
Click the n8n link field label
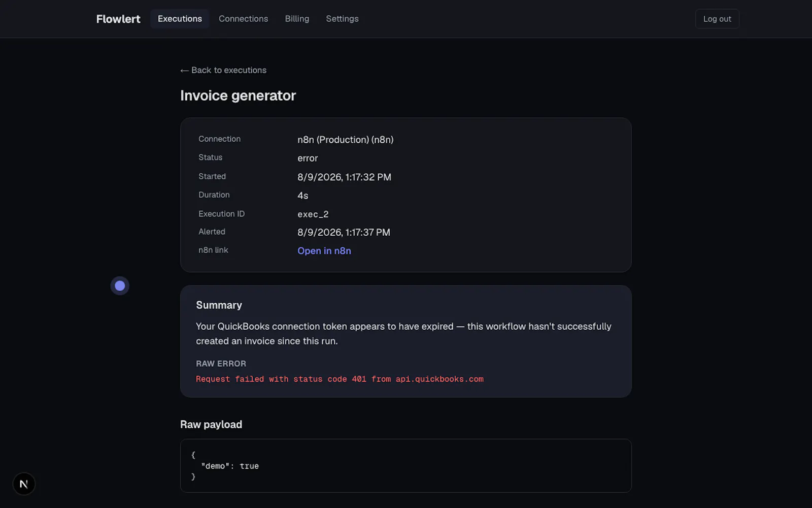[x=213, y=250]
